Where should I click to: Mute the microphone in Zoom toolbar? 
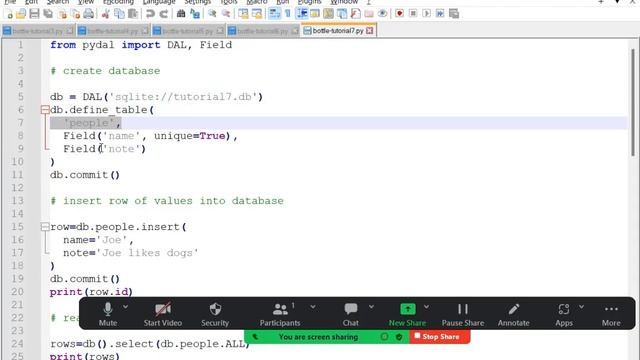108,314
